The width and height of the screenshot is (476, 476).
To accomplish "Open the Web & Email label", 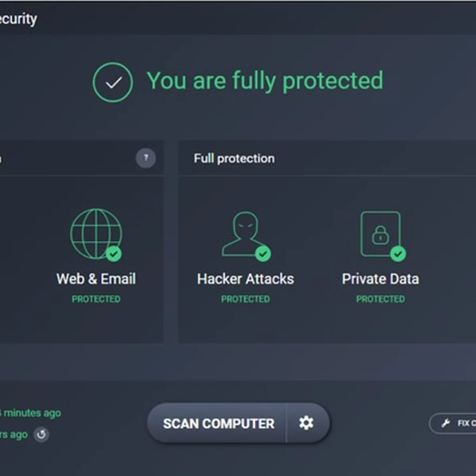I will (x=96, y=279).
